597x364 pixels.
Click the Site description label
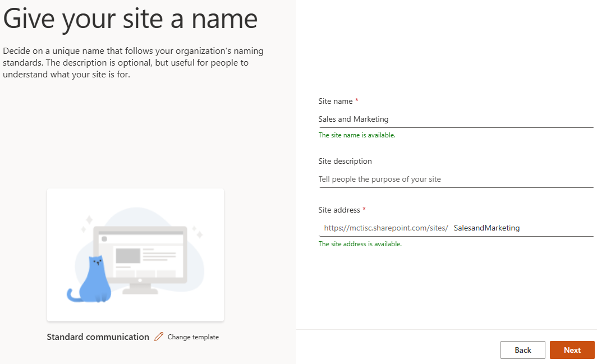click(345, 162)
